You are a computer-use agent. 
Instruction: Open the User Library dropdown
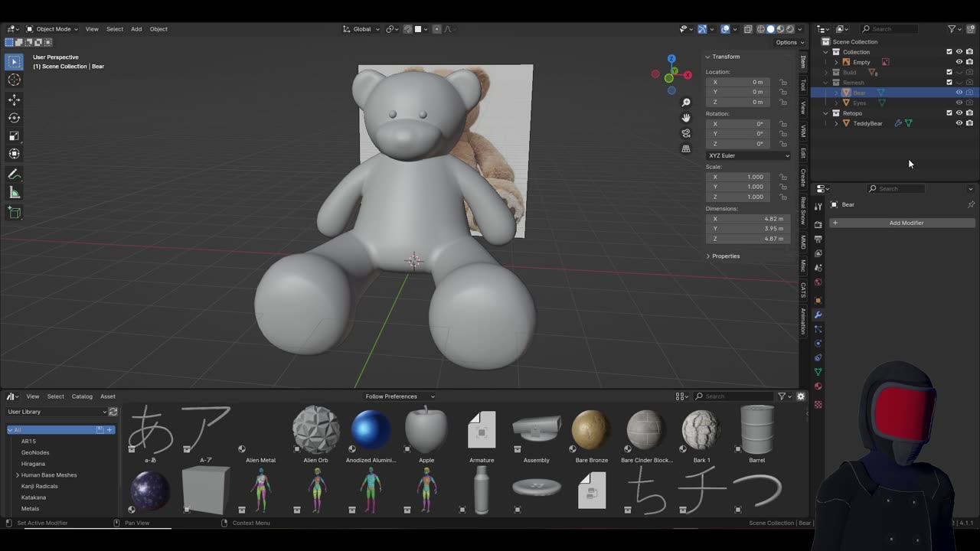pos(57,412)
